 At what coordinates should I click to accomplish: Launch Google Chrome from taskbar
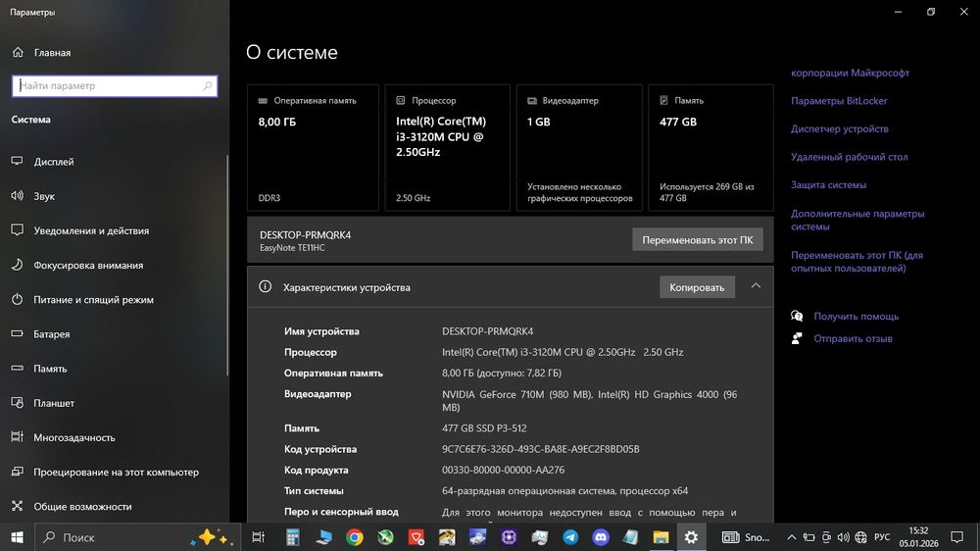[x=355, y=536]
